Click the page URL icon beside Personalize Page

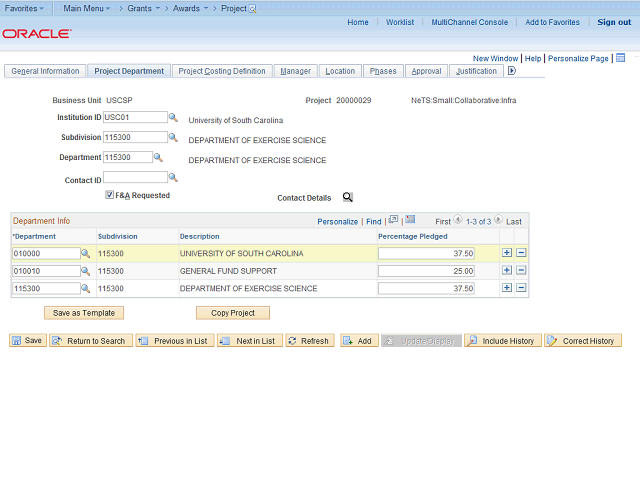pos(620,58)
